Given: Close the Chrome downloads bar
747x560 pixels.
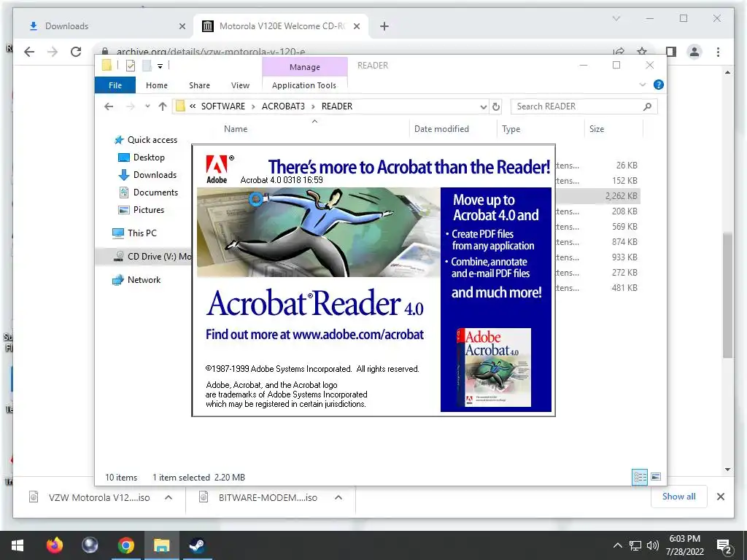Looking at the screenshot, I should tap(721, 497).
